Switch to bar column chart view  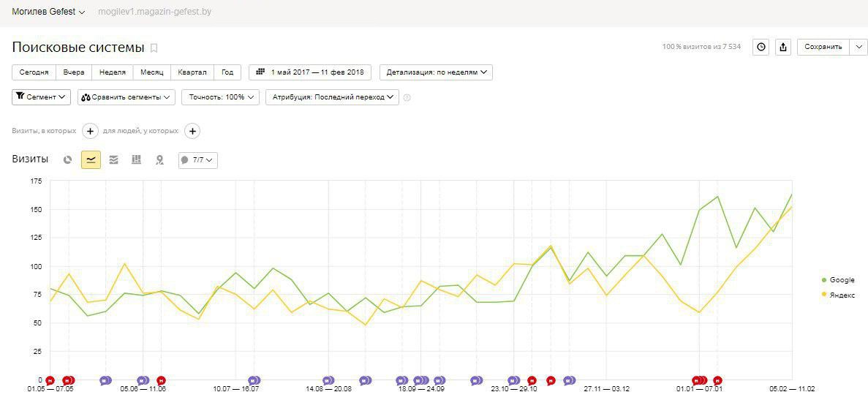[136, 160]
